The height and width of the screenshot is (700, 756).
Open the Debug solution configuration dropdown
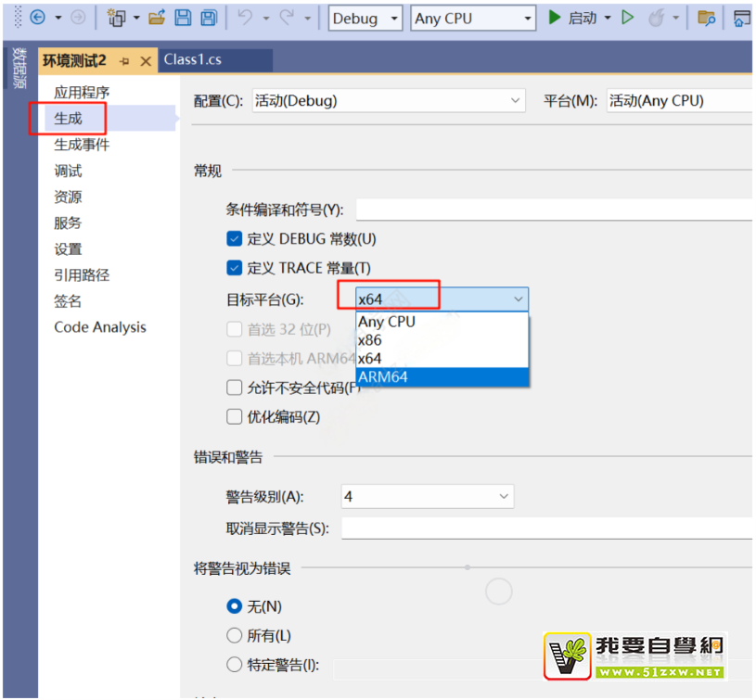pyautogui.click(x=365, y=18)
